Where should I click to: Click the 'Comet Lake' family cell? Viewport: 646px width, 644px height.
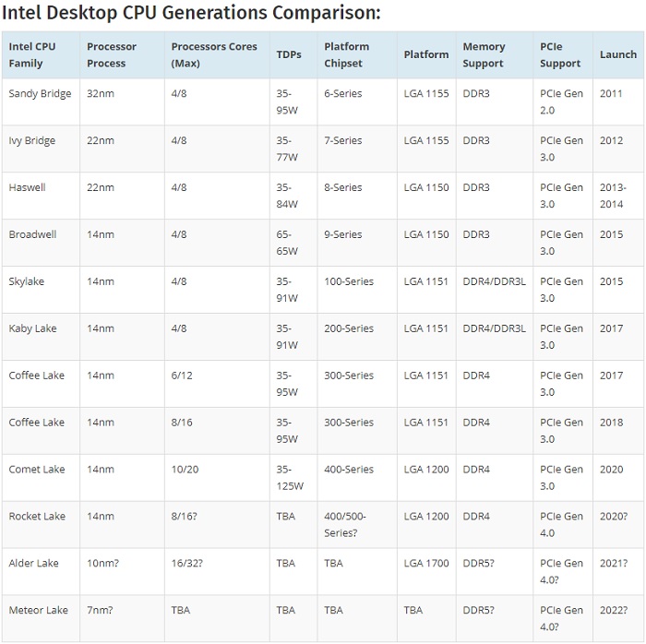point(37,470)
